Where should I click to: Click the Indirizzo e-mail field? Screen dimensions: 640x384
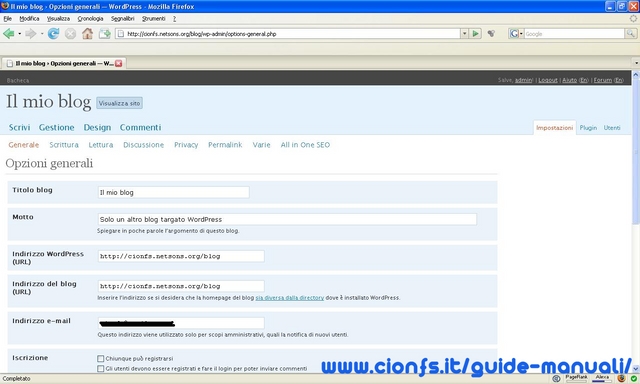click(181, 323)
